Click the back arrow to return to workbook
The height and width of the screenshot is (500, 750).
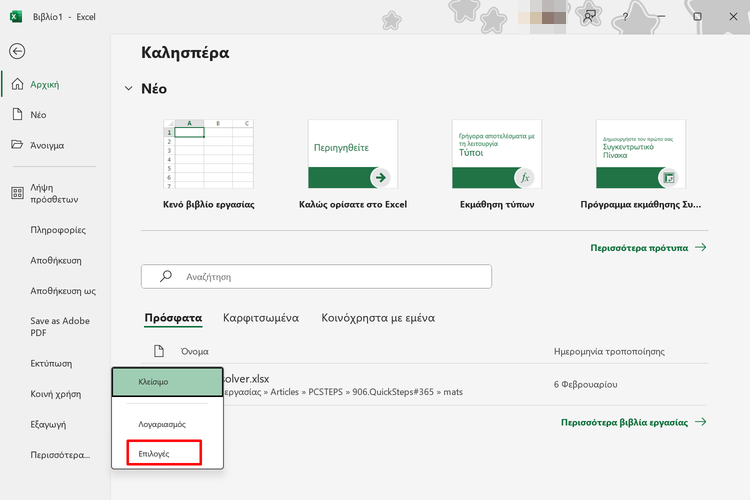(x=17, y=51)
